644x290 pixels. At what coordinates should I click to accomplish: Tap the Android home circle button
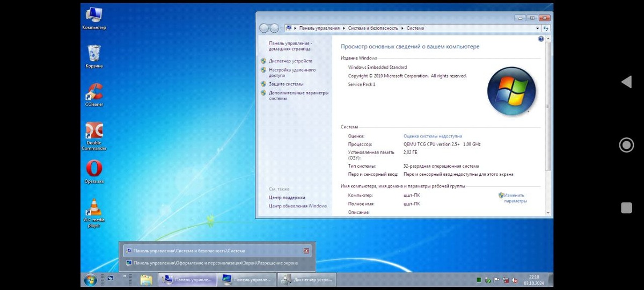coord(626,145)
